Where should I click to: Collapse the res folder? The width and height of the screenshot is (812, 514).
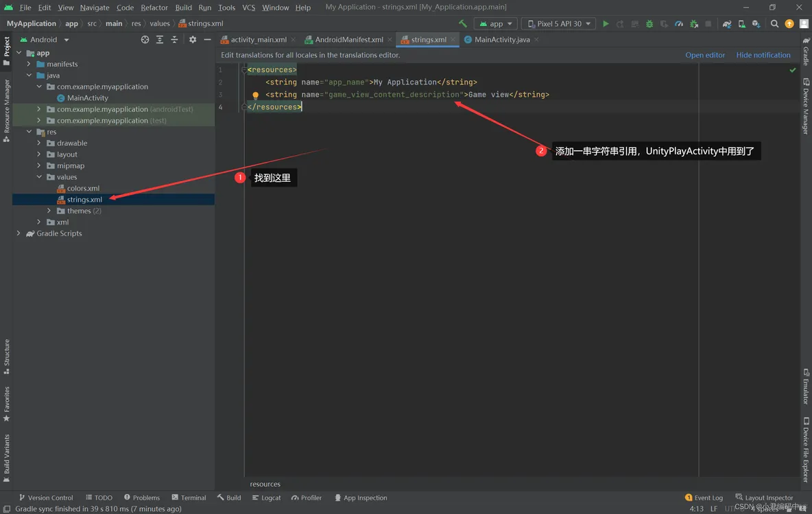click(29, 132)
